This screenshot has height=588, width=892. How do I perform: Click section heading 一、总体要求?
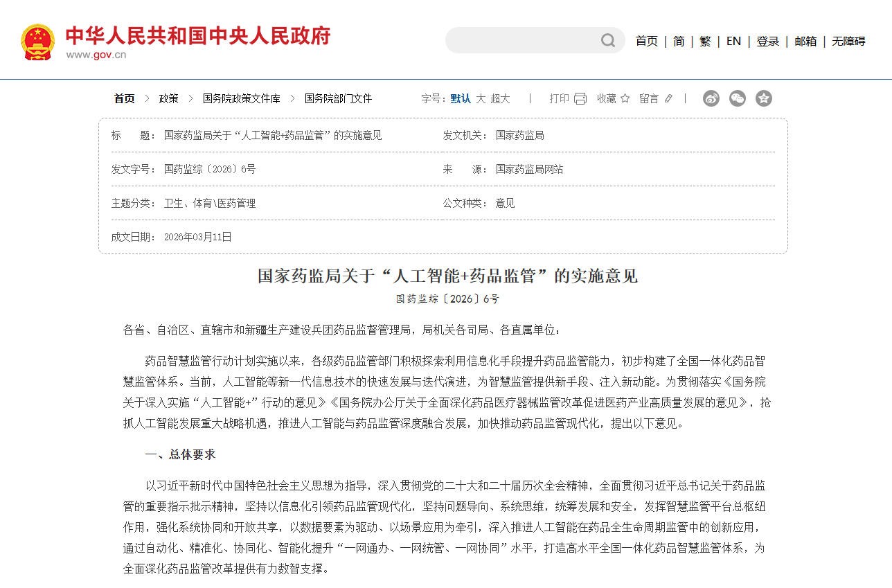point(180,454)
